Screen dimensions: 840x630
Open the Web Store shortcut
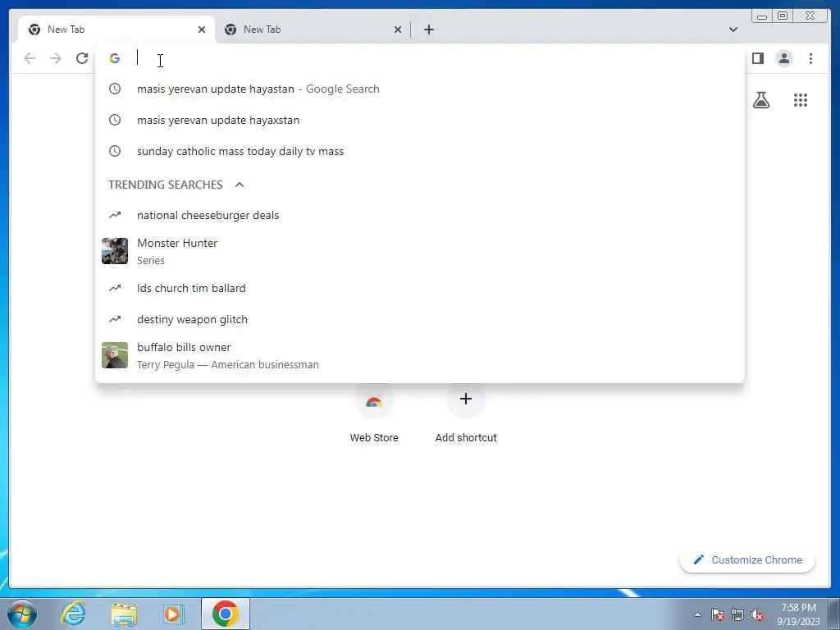coord(374,414)
